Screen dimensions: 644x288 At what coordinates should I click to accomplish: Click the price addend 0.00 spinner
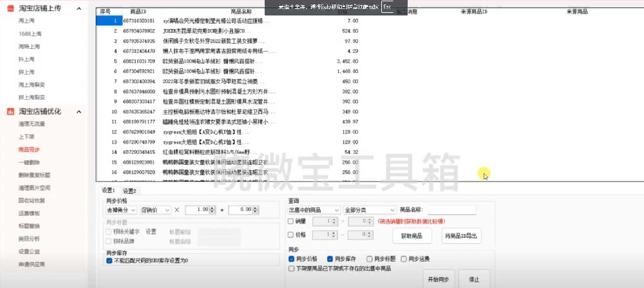pyautogui.click(x=243, y=210)
